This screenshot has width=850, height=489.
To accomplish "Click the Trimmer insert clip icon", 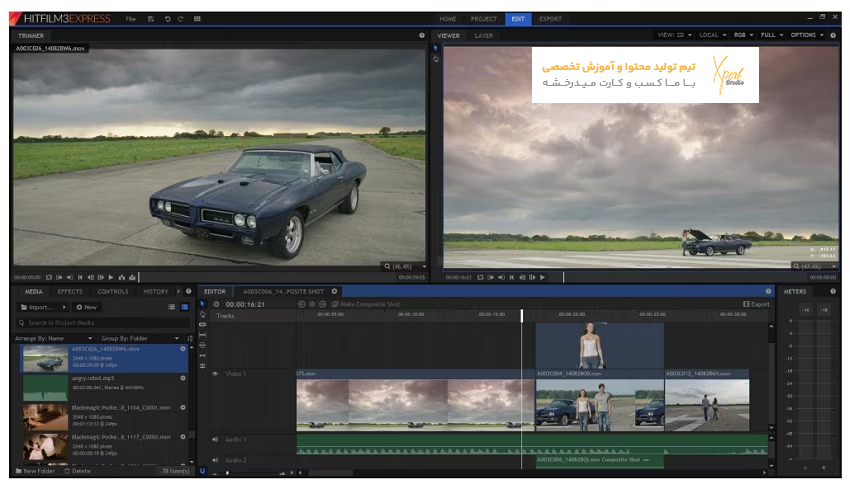I will coord(121,277).
